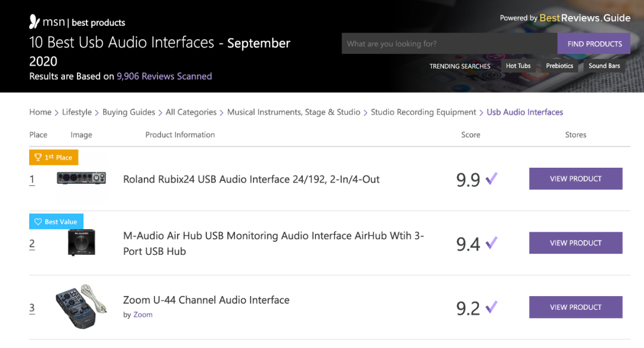Image resolution: width=644 pixels, height=348 pixels.
Task: Open the Roland Rubix24 product image
Action: (81, 178)
